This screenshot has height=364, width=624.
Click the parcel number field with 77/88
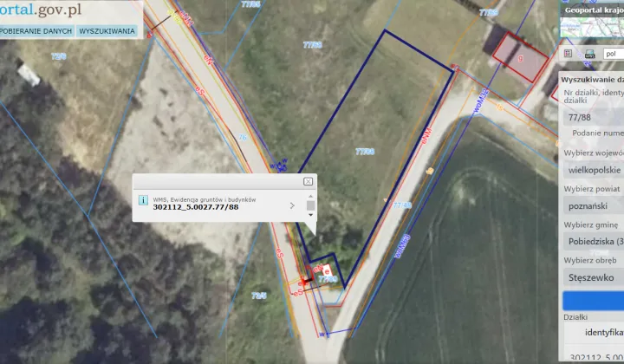pyautogui.click(x=594, y=117)
